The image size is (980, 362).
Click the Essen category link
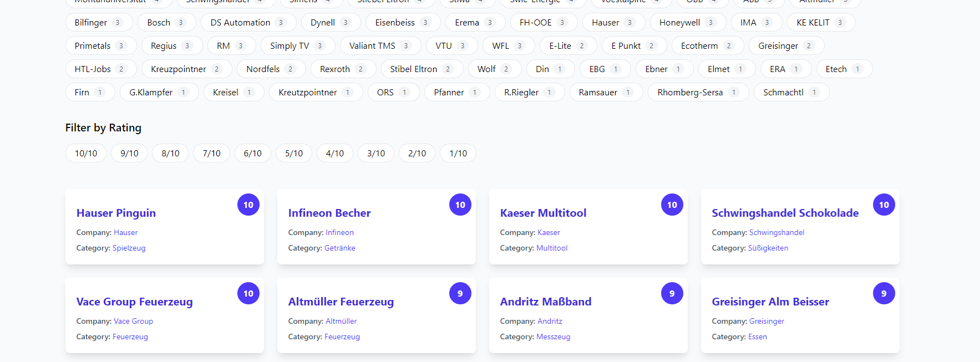point(758,337)
